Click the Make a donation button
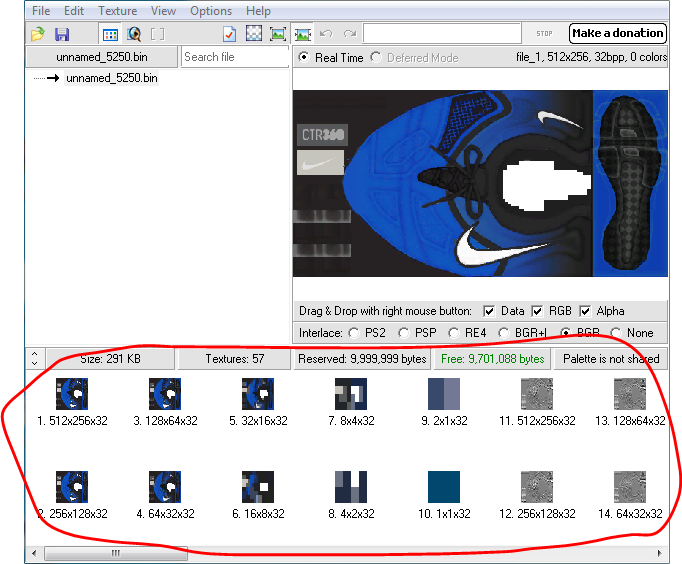The image size is (682, 564). point(617,33)
